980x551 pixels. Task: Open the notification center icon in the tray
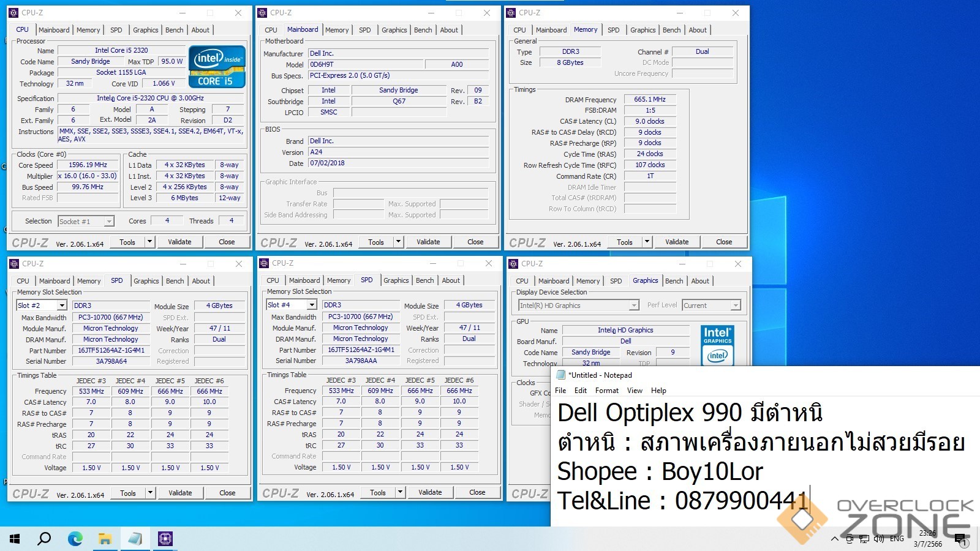point(960,539)
